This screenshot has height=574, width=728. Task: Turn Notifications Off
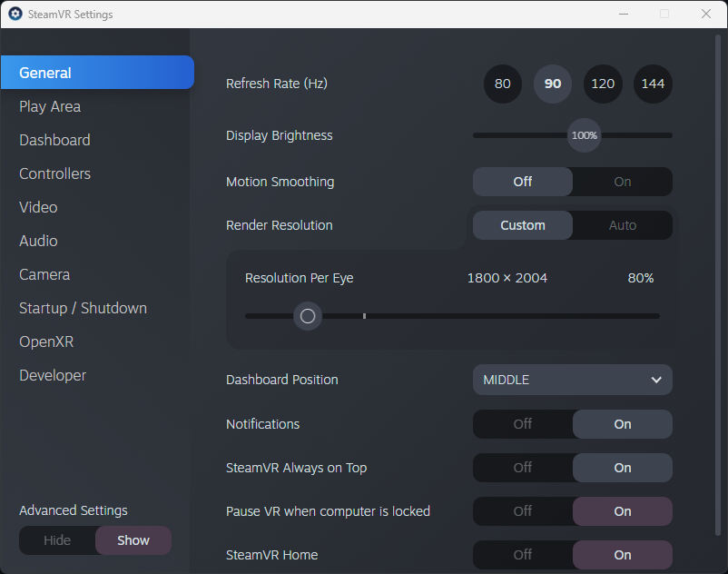coord(523,424)
